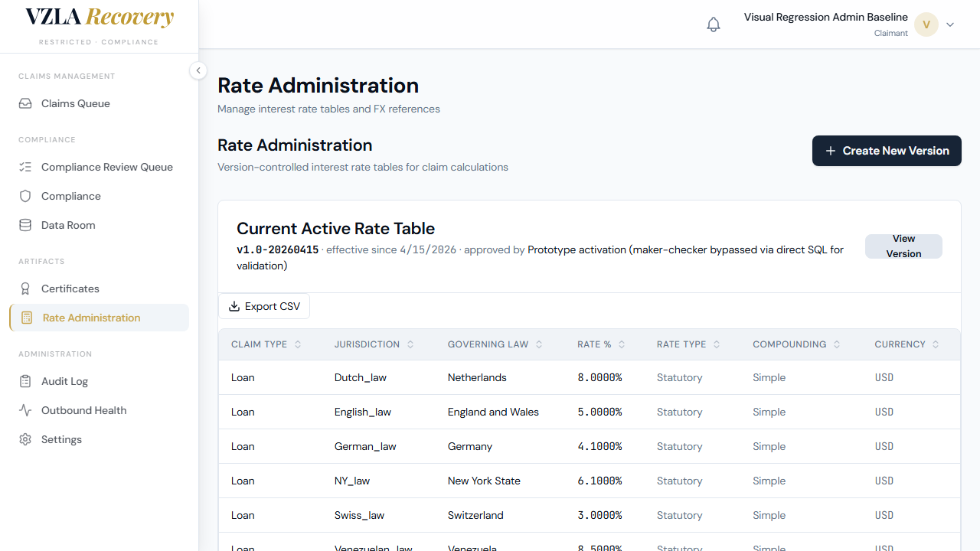
Task: Click the Dutch_law jurisdiction cell
Action: click(361, 377)
